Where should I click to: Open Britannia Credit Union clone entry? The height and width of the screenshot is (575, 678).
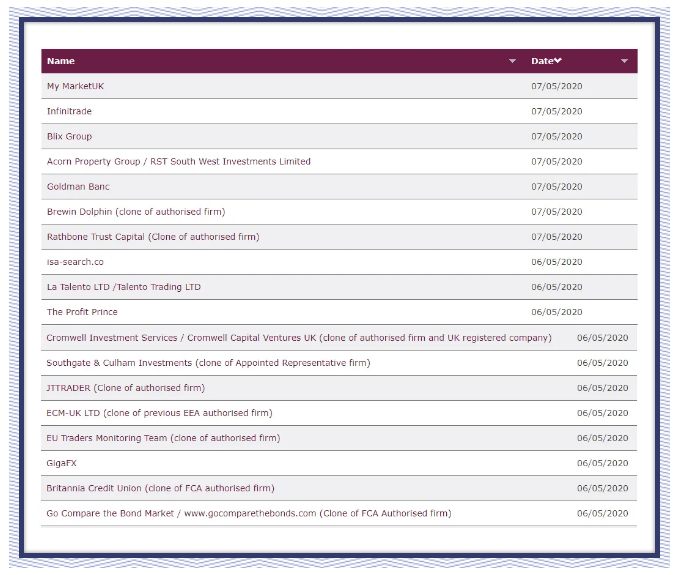tap(160, 488)
